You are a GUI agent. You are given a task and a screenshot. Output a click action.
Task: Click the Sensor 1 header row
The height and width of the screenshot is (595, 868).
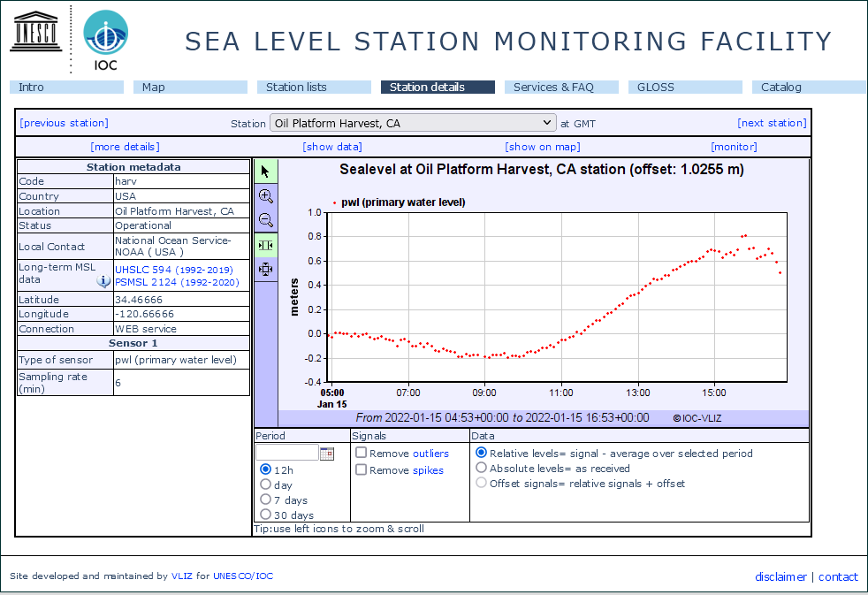point(133,343)
